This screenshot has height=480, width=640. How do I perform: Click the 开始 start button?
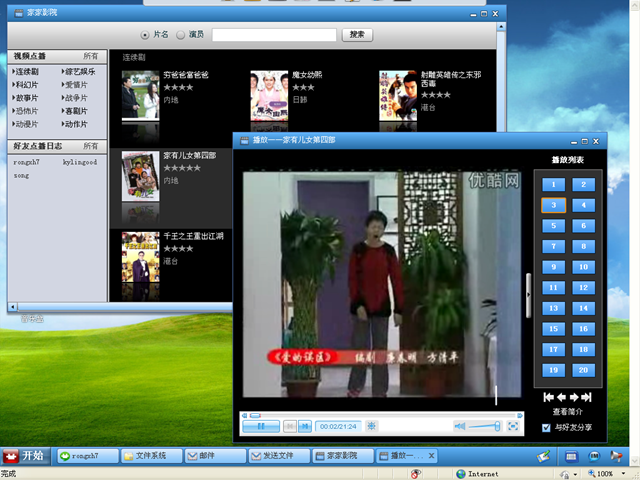click(25, 456)
